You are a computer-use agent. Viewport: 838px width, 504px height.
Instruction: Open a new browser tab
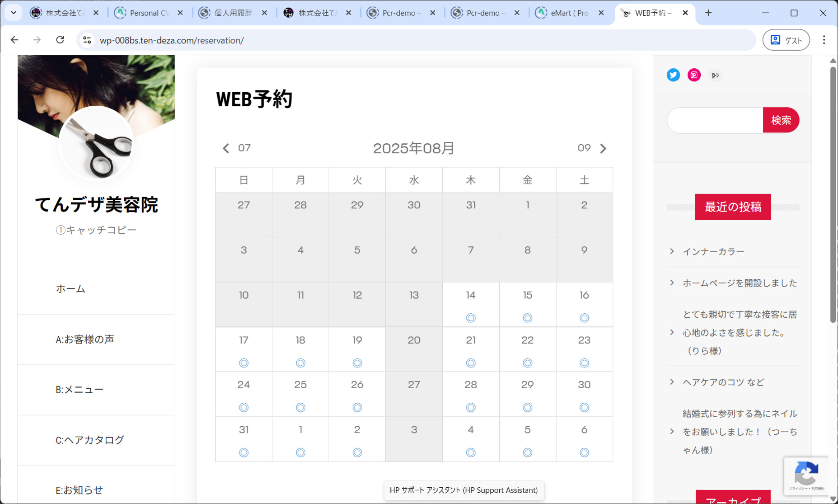[708, 13]
